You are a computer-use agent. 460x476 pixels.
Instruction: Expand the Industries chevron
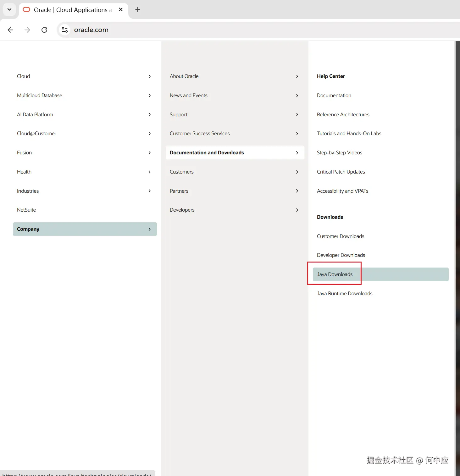click(x=150, y=191)
